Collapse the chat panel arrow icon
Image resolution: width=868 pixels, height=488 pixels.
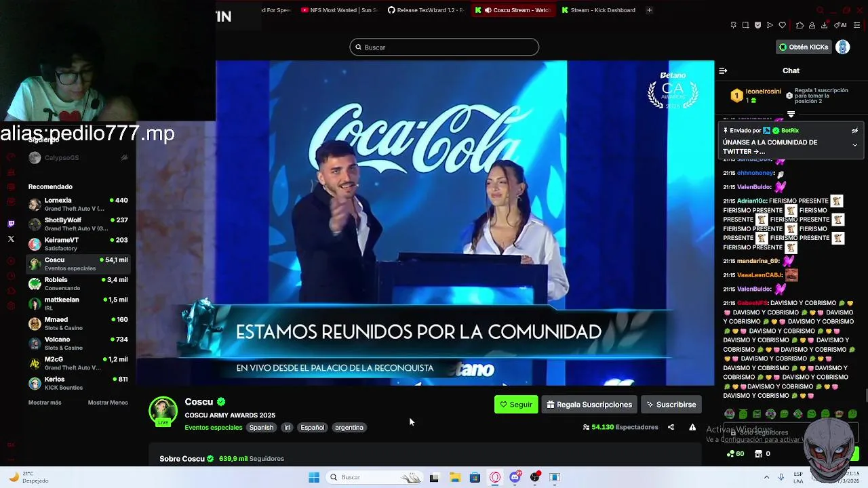click(x=723, y=70)
